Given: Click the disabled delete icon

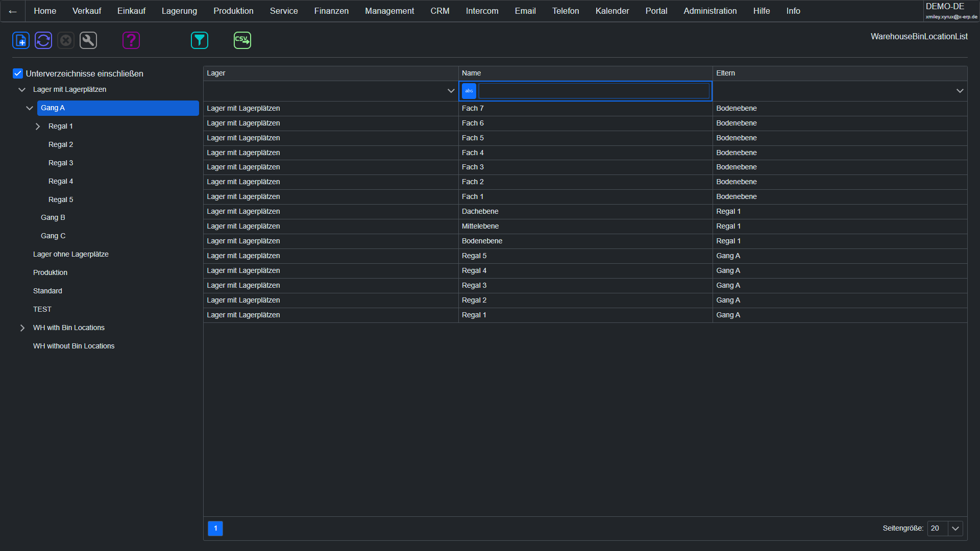Looking at the screenshot, I should pos(66,40).
